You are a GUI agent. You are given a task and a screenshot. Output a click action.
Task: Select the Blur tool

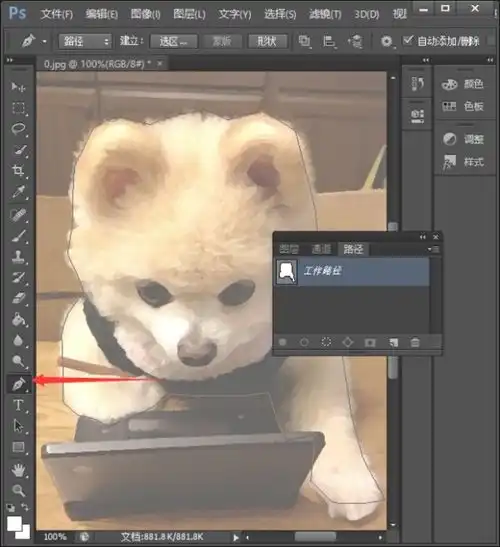click(x=18, y=340)
